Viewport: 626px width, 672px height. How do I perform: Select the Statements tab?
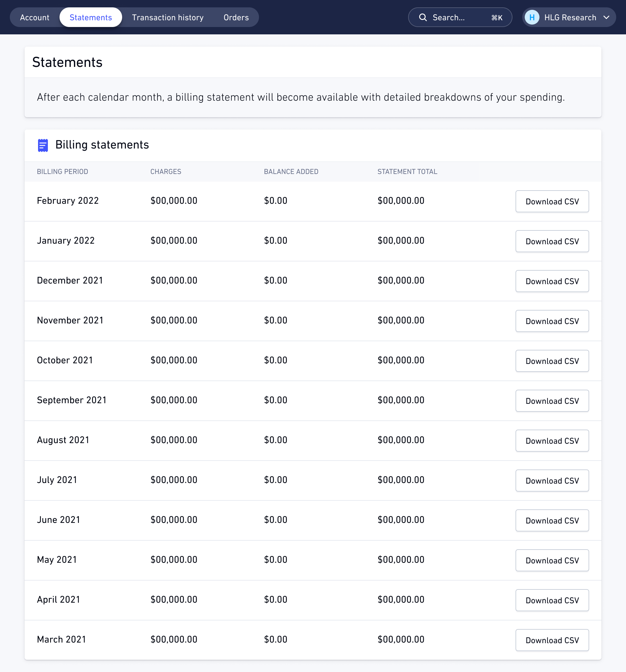click(x=91, y=17)
